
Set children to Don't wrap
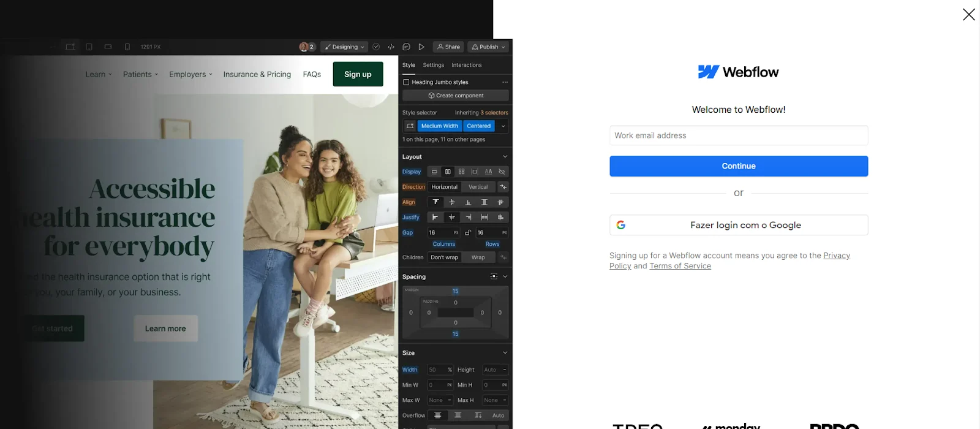pos(444,257)
